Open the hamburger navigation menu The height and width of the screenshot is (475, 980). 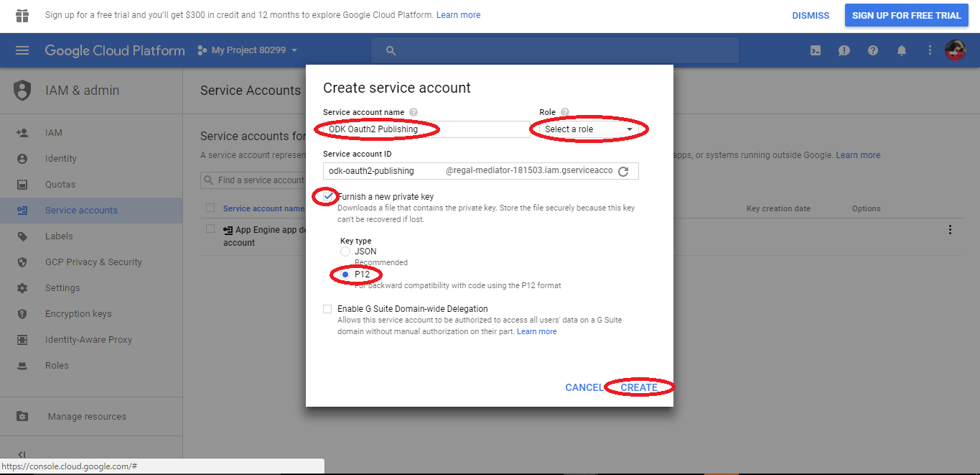pos(22,50)
